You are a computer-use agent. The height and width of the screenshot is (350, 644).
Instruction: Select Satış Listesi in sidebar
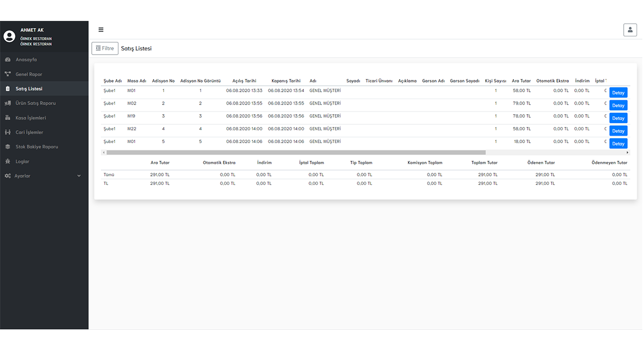[x=29, y=88]
